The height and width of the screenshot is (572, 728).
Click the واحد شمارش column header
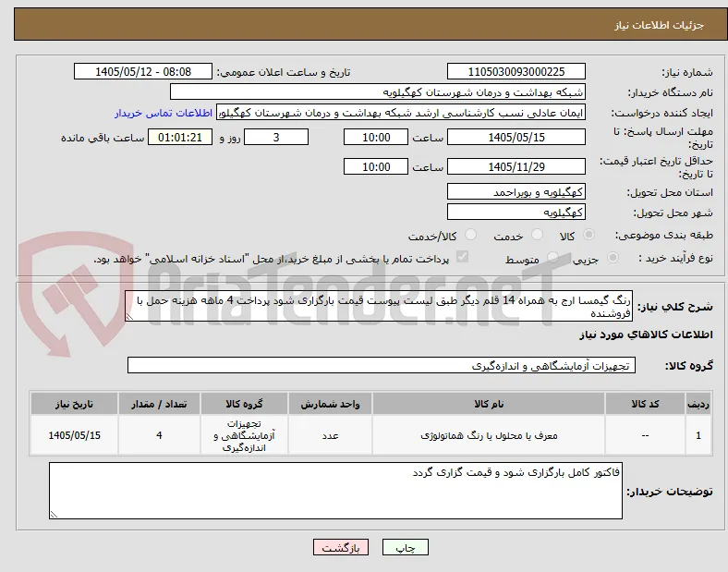pyautogui.click(x=330, y=404)
